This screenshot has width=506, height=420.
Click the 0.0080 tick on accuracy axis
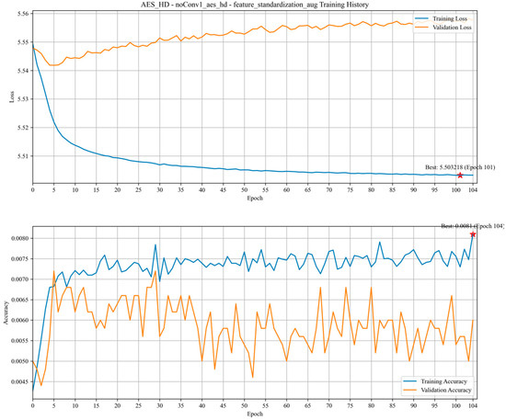21,239
